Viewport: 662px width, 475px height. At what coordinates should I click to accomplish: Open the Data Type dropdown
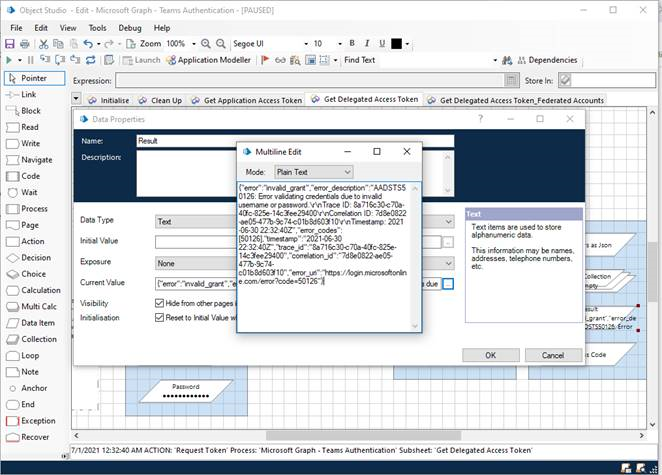196,221
